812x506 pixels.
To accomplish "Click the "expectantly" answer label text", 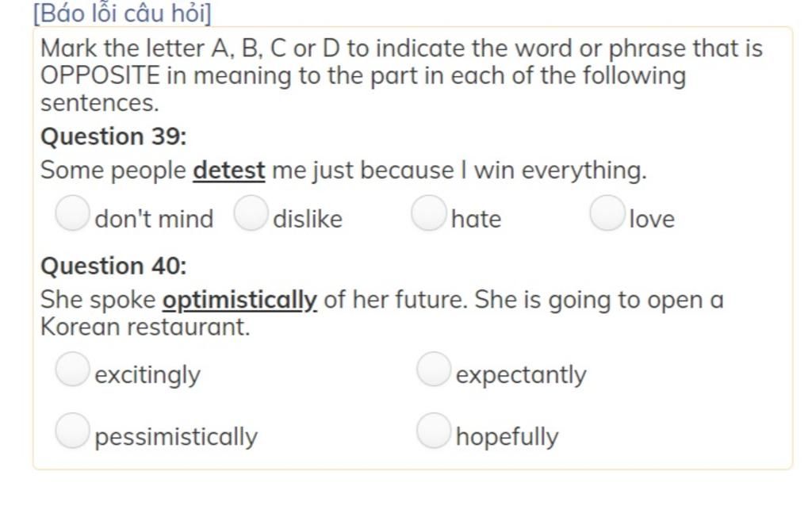I will point(521,375).
